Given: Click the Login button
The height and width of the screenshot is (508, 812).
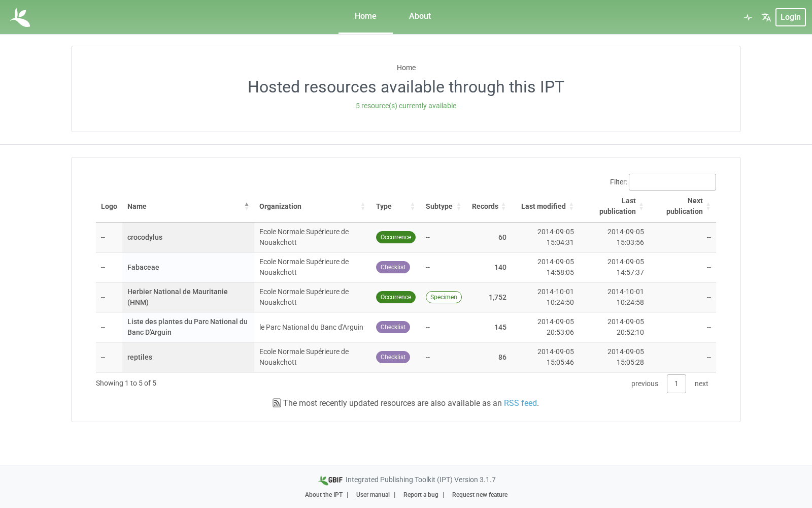Looking at the screenshot, I should click(790, 17).
